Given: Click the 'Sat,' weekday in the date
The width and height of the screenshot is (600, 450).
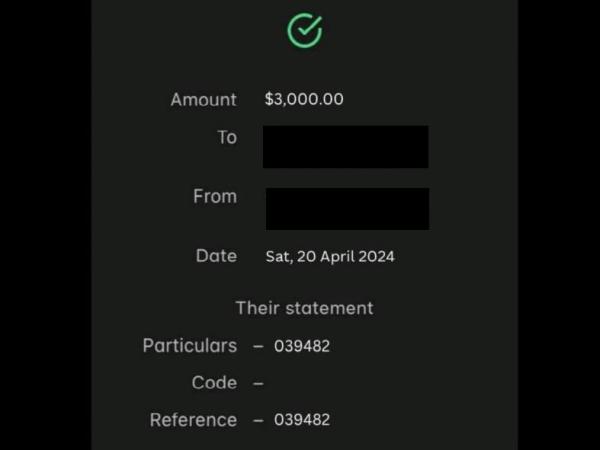Looking at the screenshot, I should (x=279, y=257).
